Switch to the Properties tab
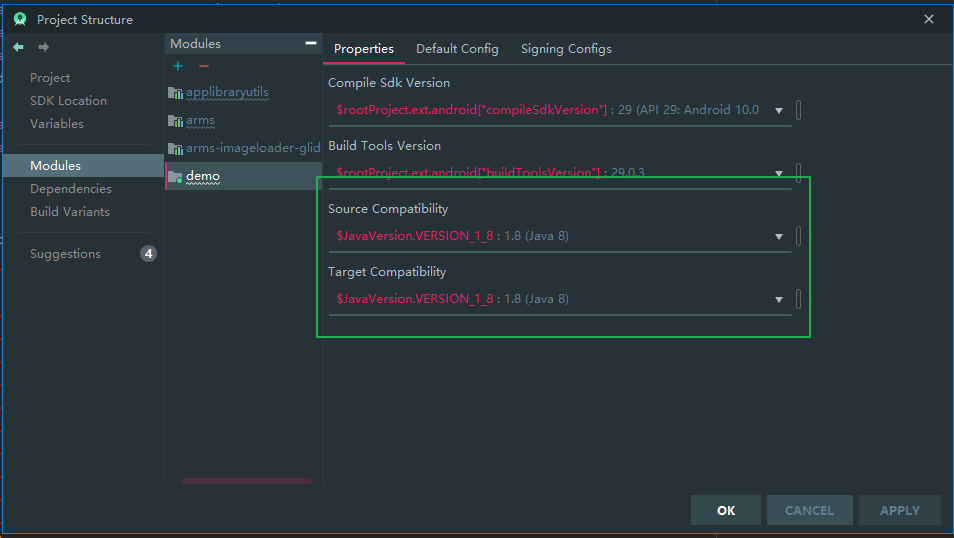The width and height of the screenshot is (954, 538). [x=364, y=49]
